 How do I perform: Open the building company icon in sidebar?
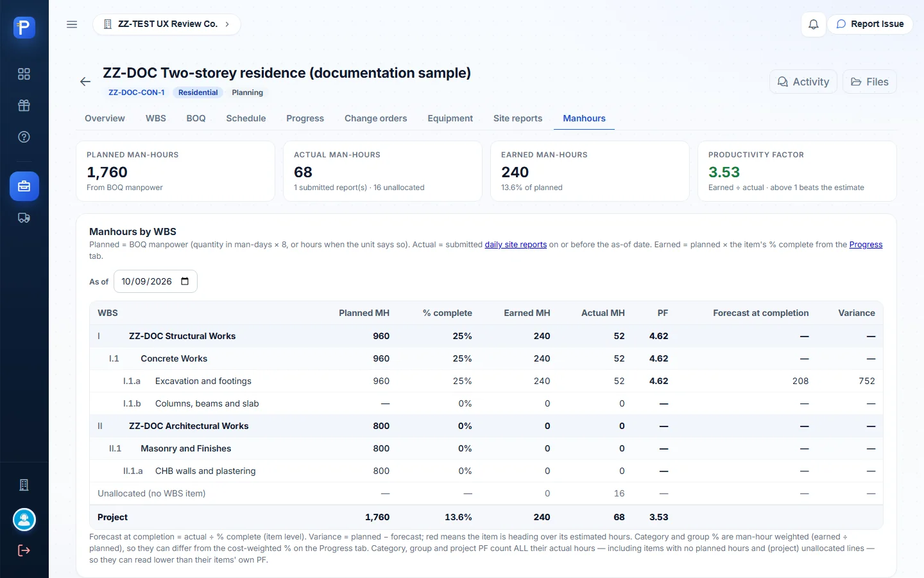point(24,485)
